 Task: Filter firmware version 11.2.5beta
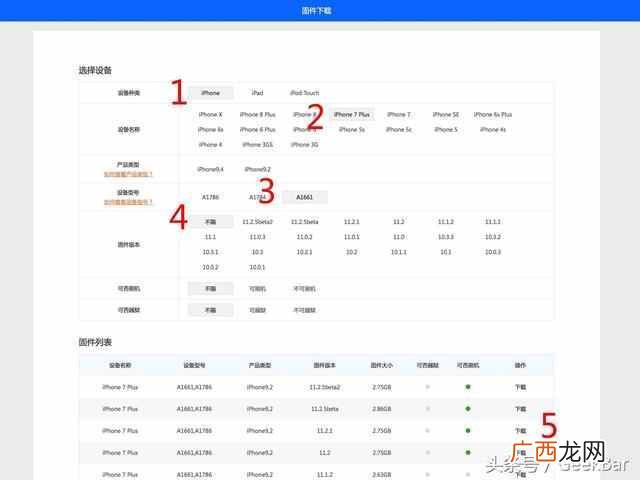click(x=304, y=222)
